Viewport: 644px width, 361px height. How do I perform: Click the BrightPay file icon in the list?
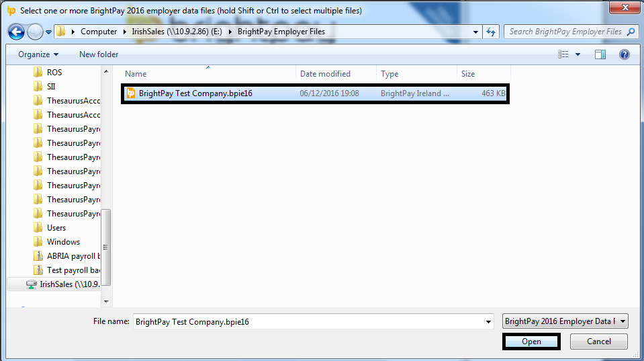pos(130,93)
